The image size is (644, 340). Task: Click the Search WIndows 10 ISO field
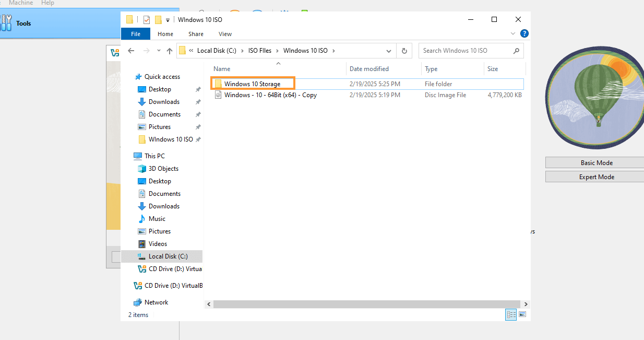464,51
